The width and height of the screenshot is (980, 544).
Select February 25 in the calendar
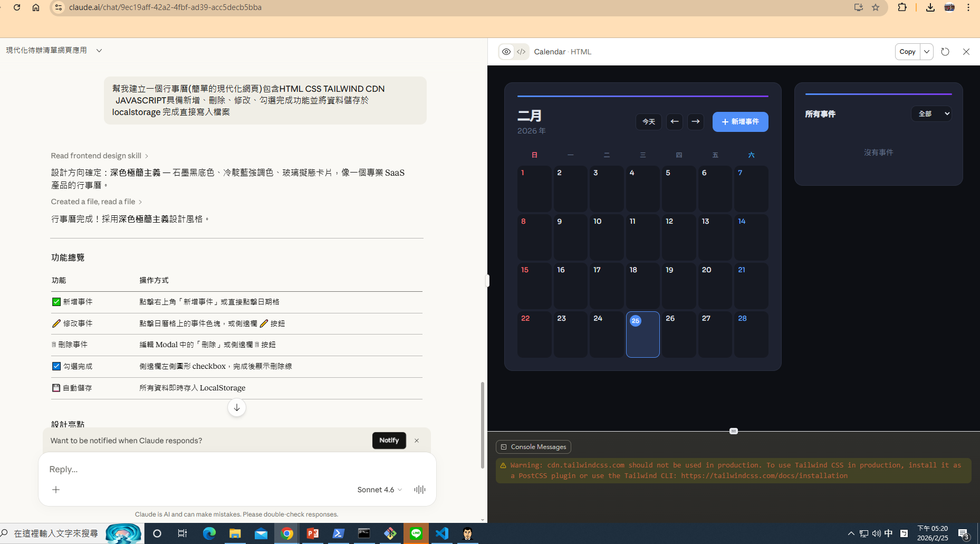click(642, 335)
